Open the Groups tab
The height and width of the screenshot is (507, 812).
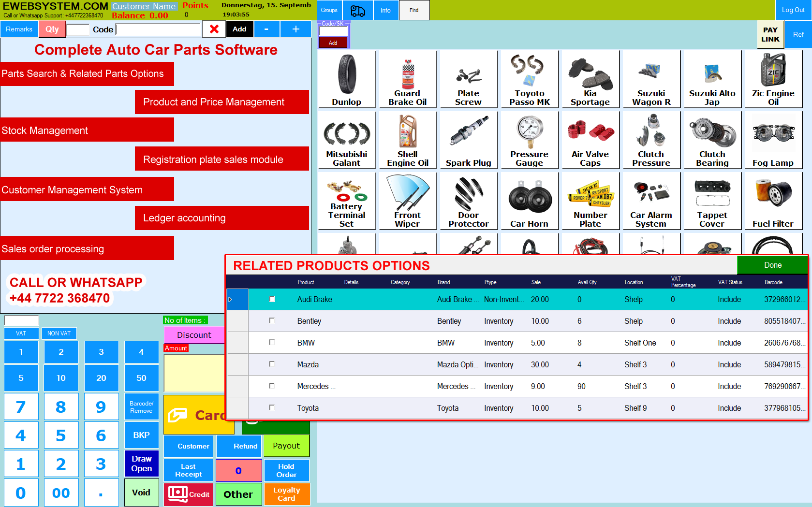coord(329,10)
